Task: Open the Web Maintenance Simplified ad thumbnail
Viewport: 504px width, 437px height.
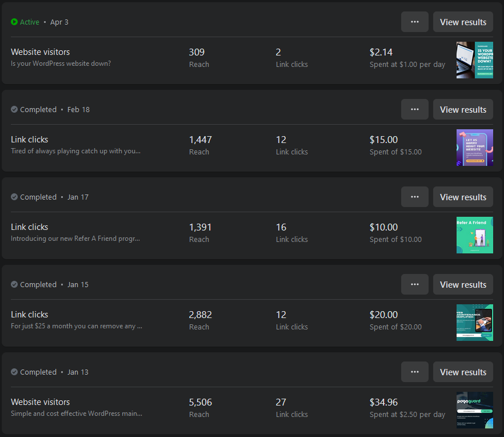Action: (475, 323)
